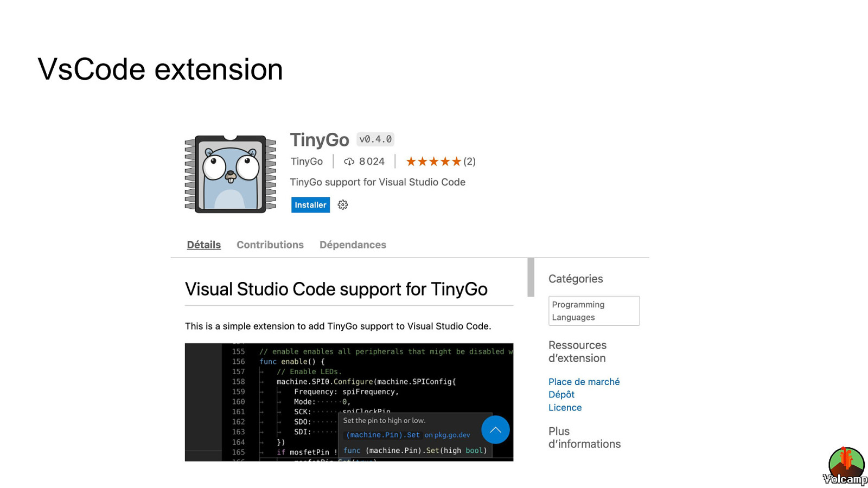
Task: Click the TinyGo publisher name
Action: click(x=307, y=162)
